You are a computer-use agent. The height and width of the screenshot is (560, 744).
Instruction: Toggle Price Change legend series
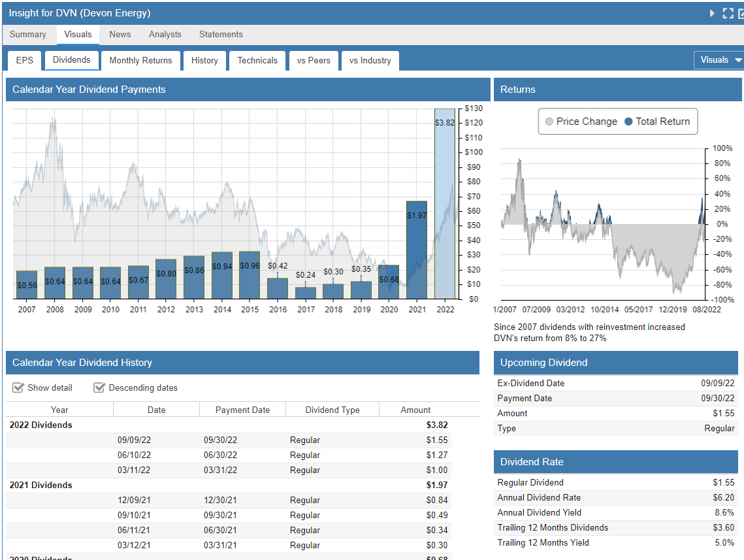click(x=582, y=122)
